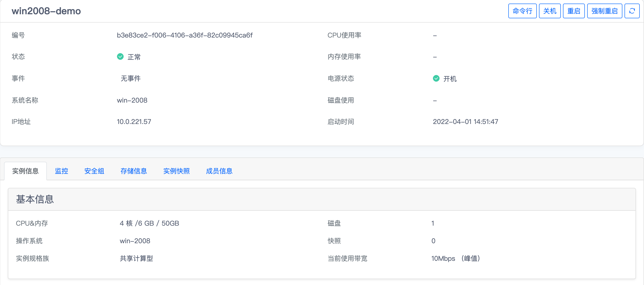Image resolution: width=644 pixels, height=285 pixels.
Task: Click the 强制重启 force restart button
Action: (604, 11)
